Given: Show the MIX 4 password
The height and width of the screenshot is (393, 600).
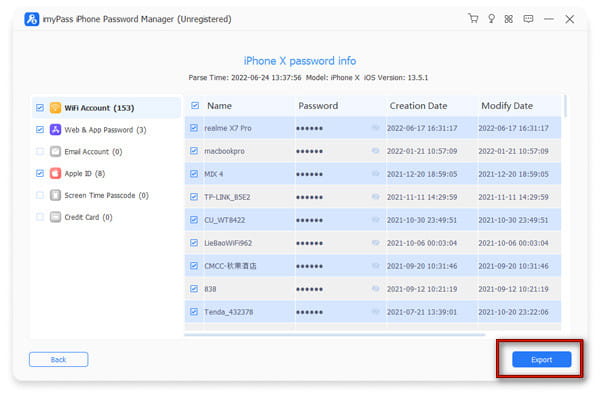Looking at the screenshot, I should 375,174.
